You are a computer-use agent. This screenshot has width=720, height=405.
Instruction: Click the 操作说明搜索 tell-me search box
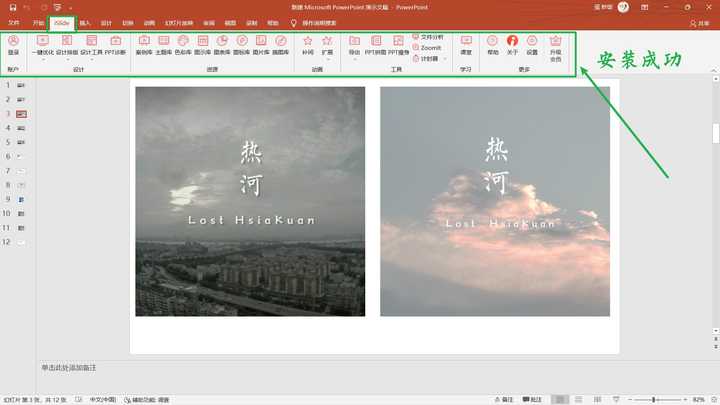pyautogui.click(x=314, y=23)
